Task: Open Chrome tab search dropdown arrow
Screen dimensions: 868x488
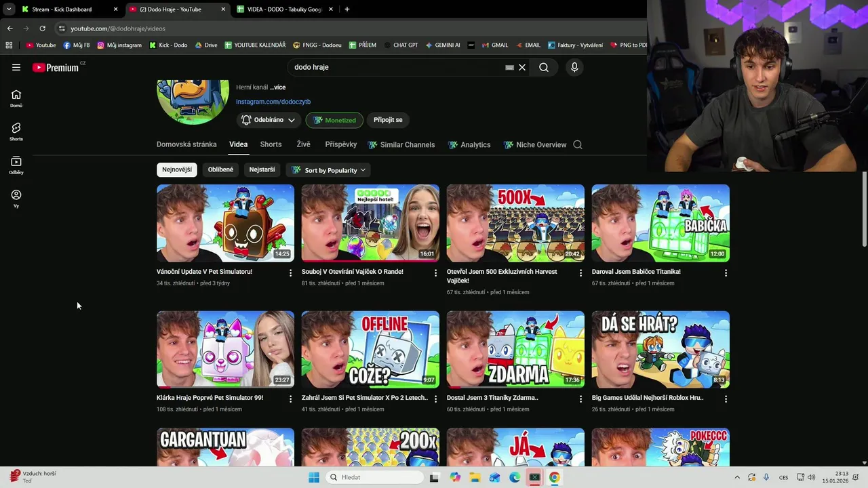Action: coord(9,9)
